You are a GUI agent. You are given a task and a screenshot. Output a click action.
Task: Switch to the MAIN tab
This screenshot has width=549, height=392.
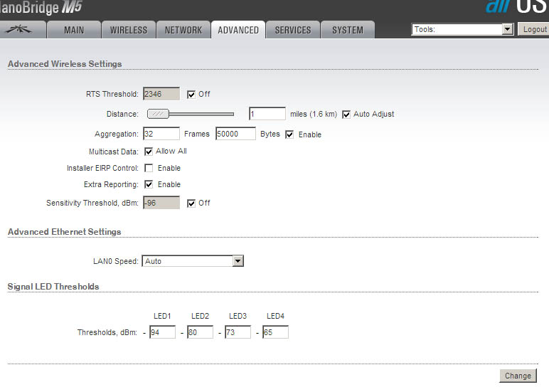click(74, 30)
